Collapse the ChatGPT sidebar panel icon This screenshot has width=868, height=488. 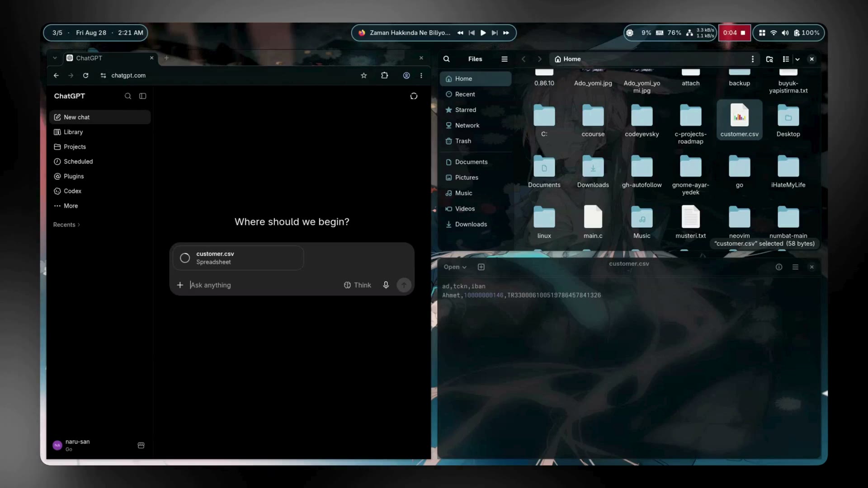click(x=143, y=96)
